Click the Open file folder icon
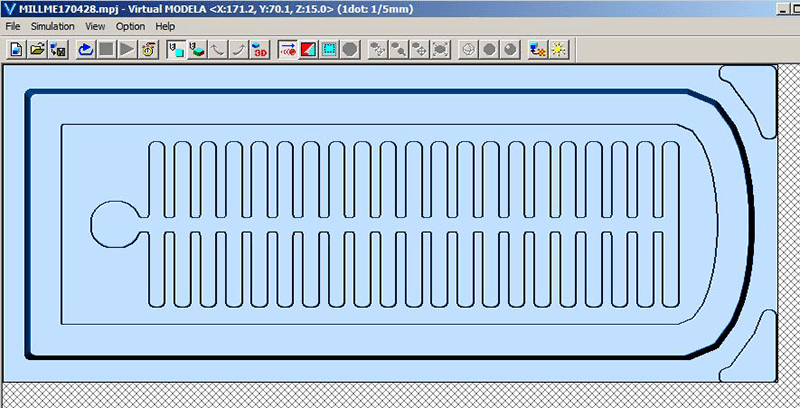Viewport: 800px width, 408px height. pos(37,49)
